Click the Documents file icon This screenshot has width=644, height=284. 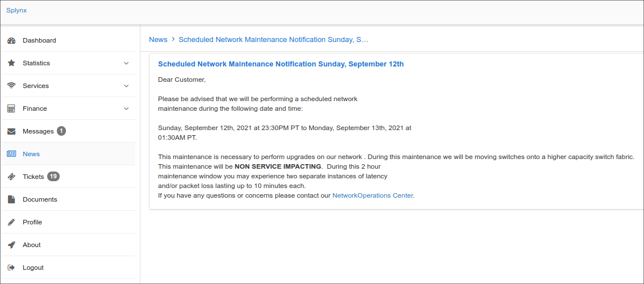click(x=11, y=199)
